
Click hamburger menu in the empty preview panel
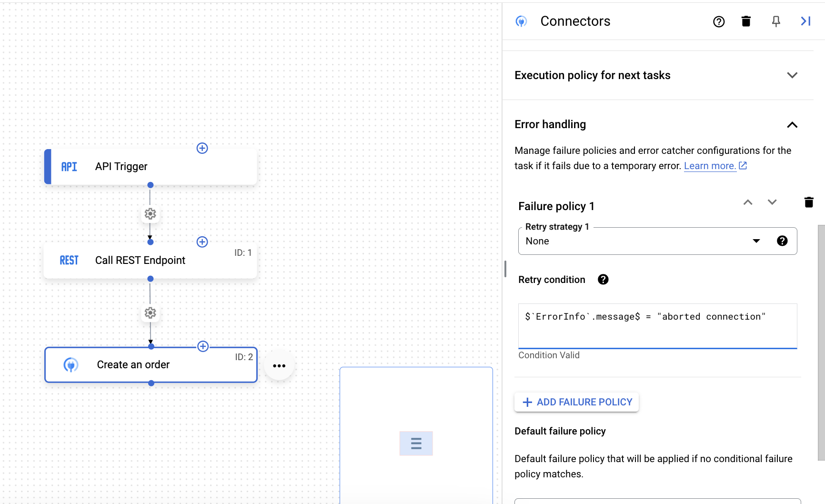pos(416,443)
